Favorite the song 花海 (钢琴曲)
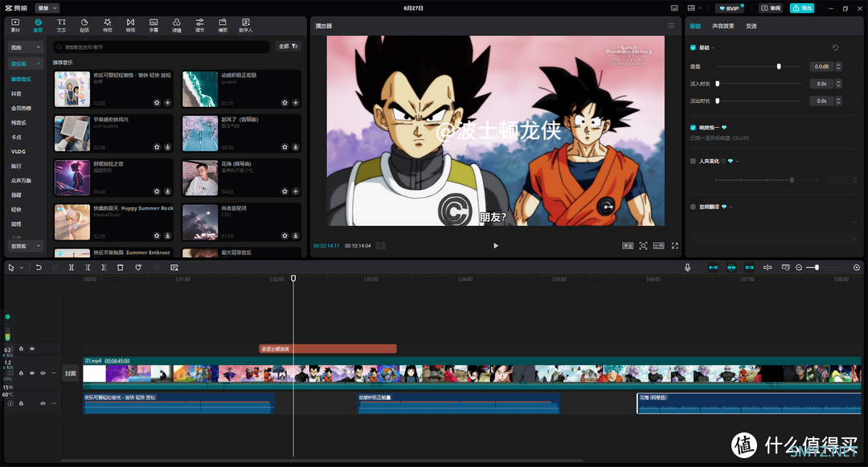 pos(285,190)
